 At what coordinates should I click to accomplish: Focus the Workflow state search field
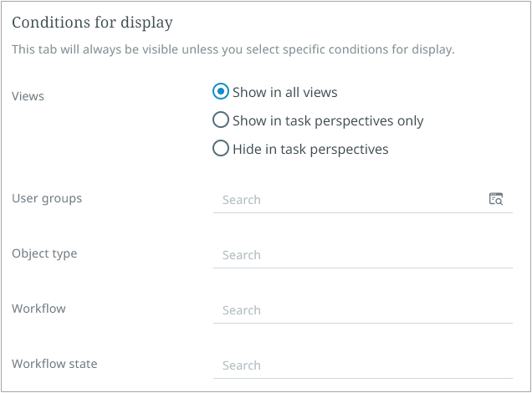point(362,365)
